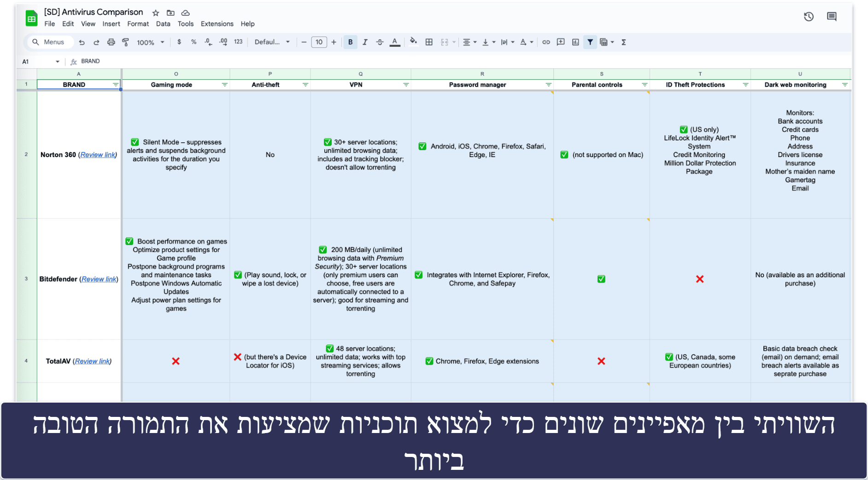Decrease font size
Image resolution: width=868 pixels, height=480 pixels.
coord(304,42)
